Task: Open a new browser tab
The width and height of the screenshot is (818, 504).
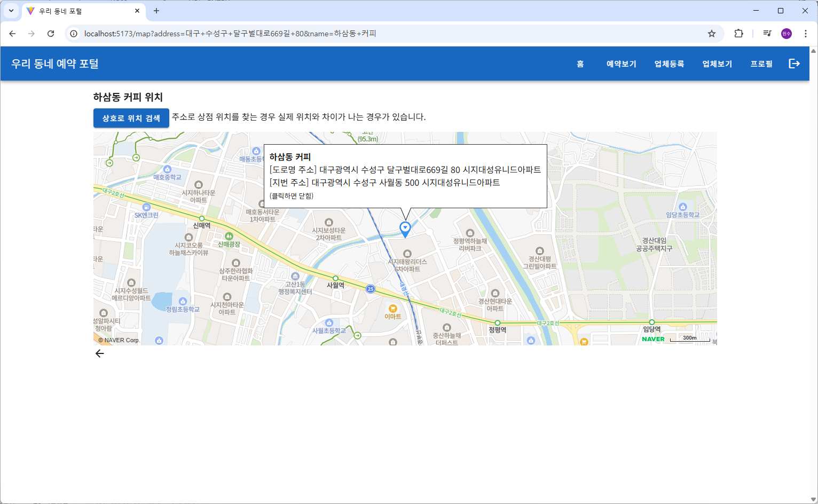Action: coord(156,11)
